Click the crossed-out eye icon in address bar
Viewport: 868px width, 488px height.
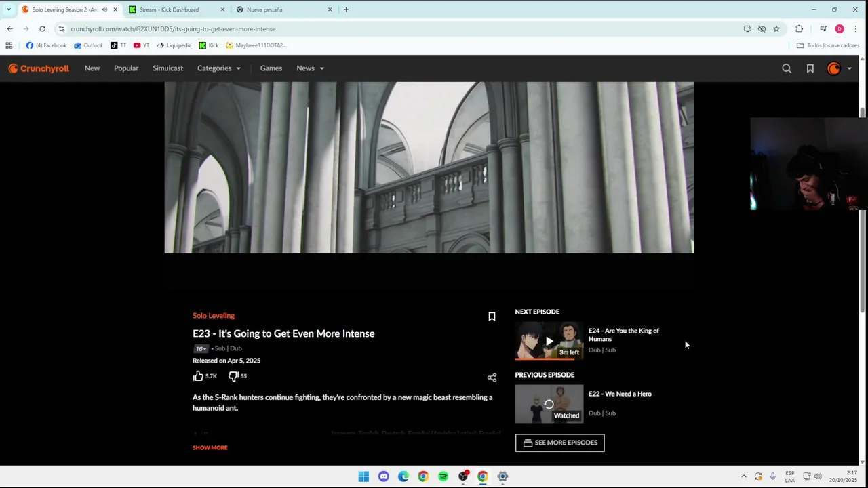pyautogui.click(x=762, y=29)
